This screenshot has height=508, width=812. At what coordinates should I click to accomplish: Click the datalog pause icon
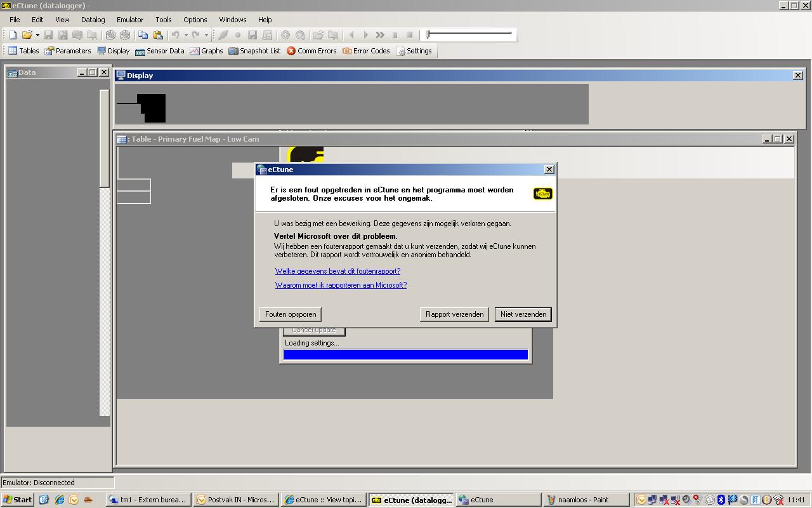[x=395, y=36]
